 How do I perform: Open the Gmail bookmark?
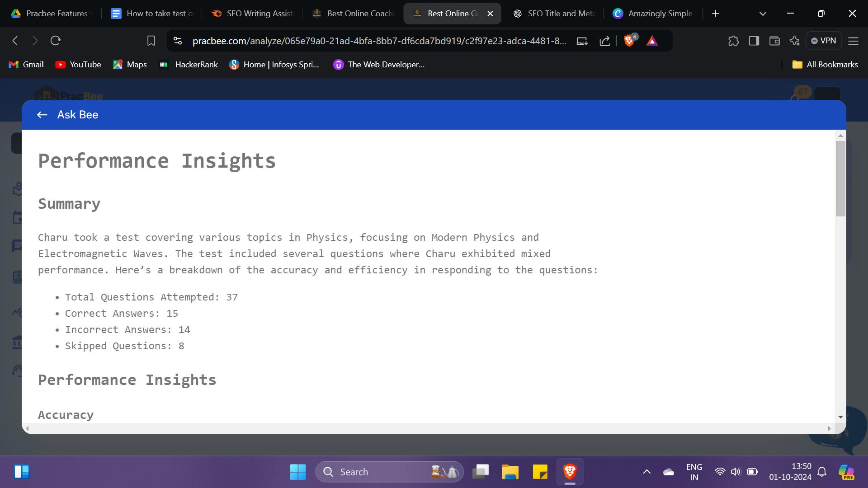(26, 65)
